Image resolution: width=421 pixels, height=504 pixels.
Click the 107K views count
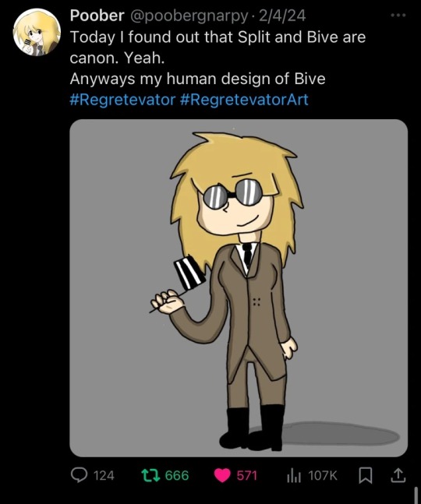[323, 476]
